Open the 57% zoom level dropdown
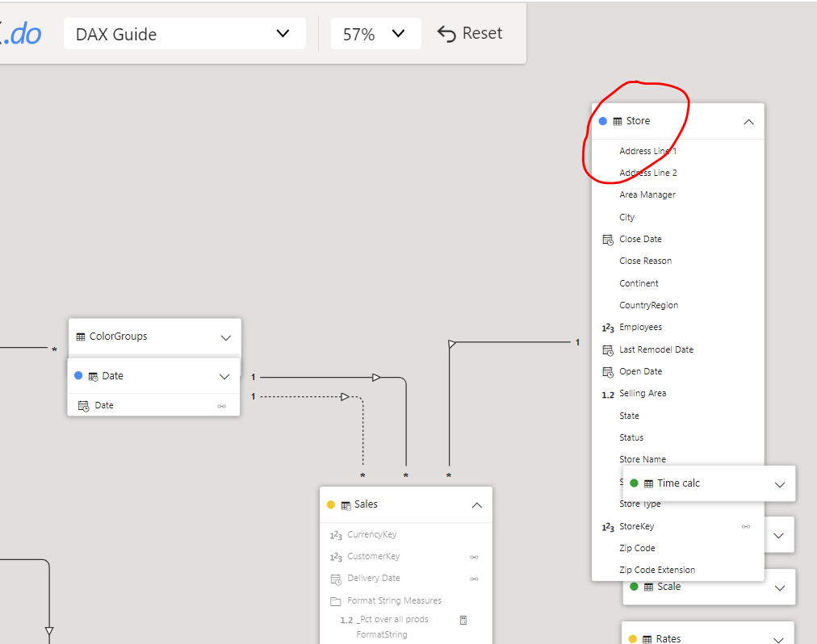 click(375, 34)
